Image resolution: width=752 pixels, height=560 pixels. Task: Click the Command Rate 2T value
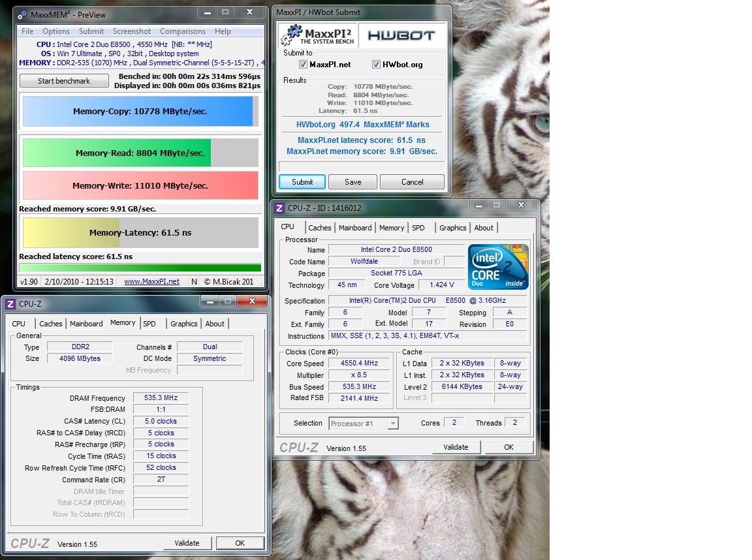161,479
